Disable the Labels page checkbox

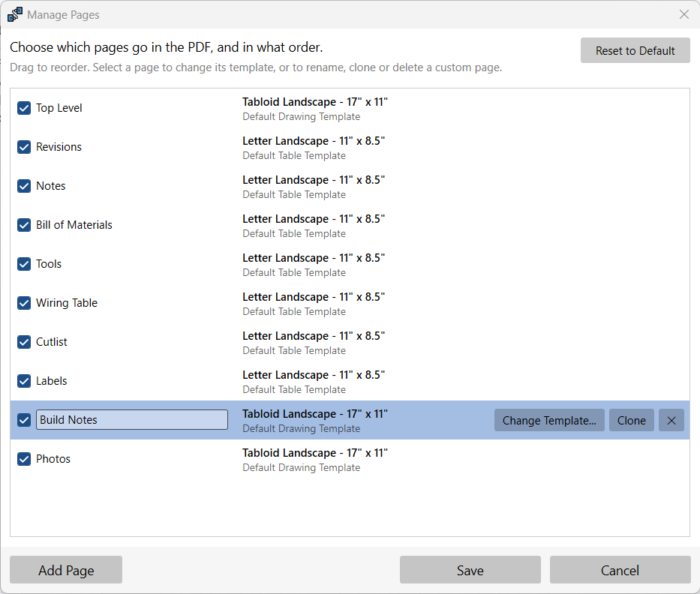coord(24,381)
